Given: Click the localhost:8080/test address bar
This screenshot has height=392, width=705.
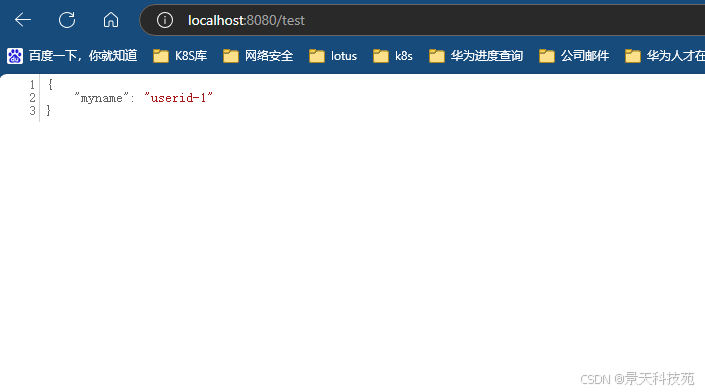Looking at the screenshot, I should pos(423,20).
